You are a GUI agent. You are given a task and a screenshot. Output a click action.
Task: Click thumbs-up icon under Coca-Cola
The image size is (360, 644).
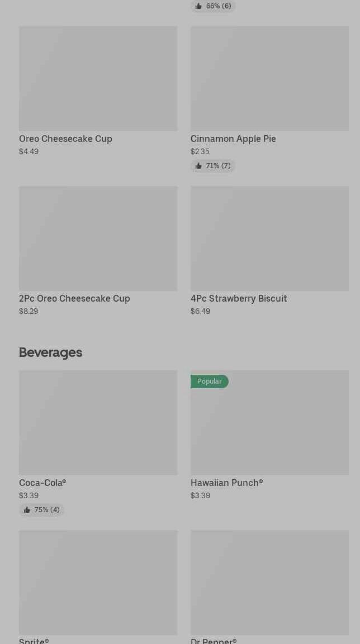click(27, 510)
